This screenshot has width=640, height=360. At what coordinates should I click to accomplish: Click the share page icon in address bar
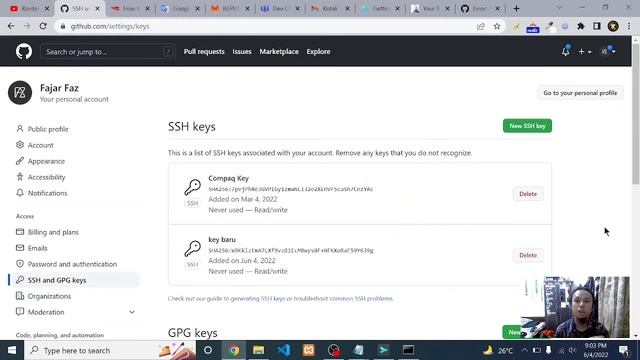tap(480, 26)
